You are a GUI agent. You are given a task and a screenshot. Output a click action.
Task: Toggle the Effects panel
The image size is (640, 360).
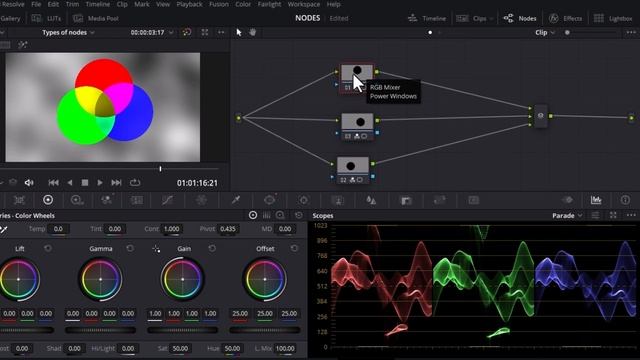tap(565, 18)
